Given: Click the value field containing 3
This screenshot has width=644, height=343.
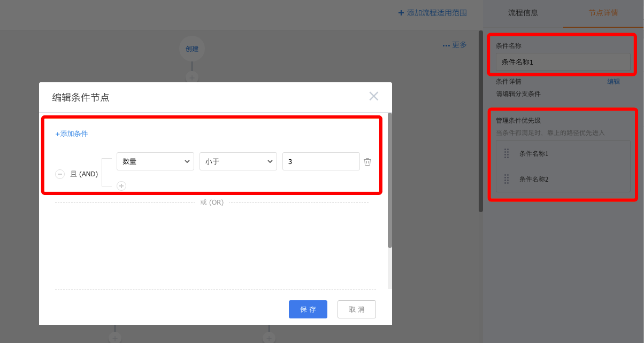Looking at the screenshot, I should (x=321, y=161).
